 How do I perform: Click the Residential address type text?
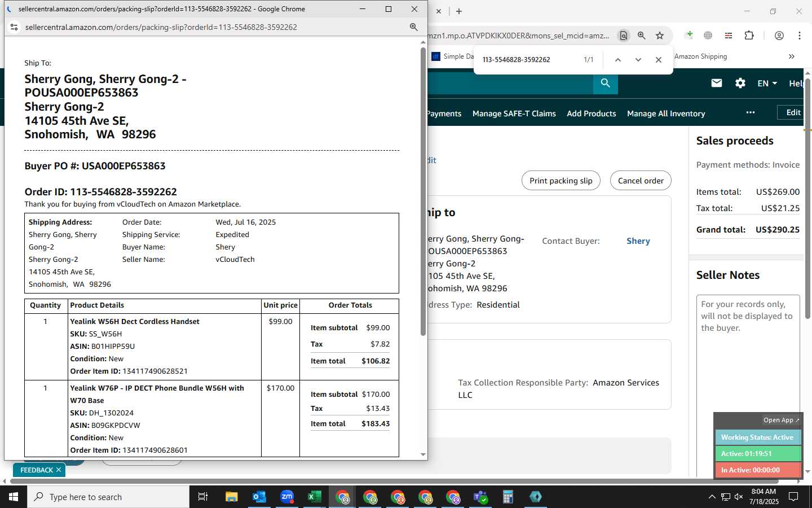[498, 305]
